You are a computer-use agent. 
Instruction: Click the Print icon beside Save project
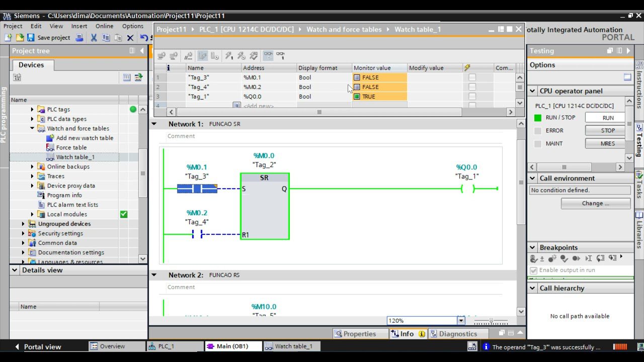(x=79, y=38)
